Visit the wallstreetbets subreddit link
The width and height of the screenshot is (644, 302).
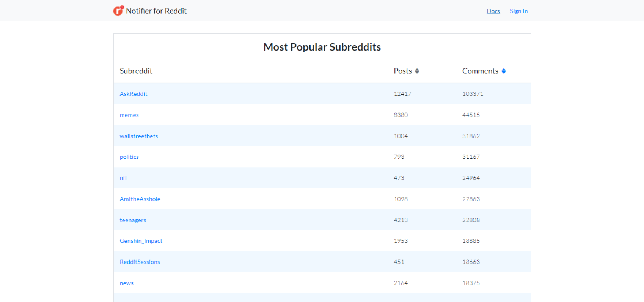[139, 136]
